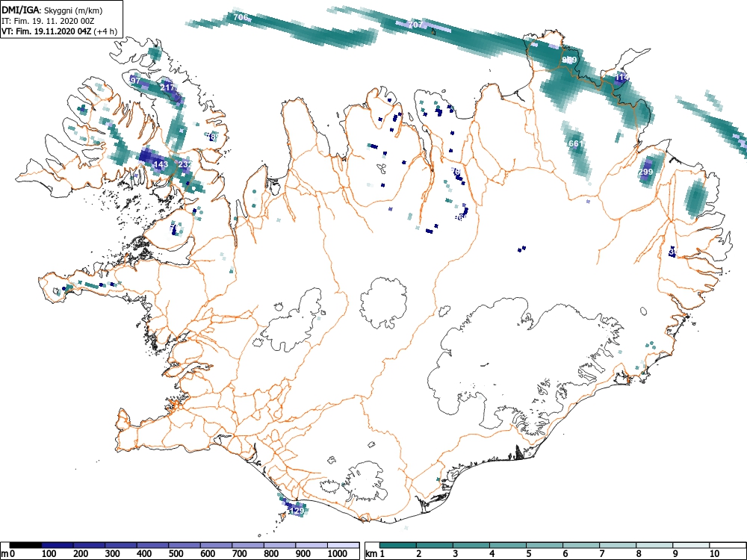
Task: Click the darkest teal 1–2 km legend swatch
Action: (398, 545)
